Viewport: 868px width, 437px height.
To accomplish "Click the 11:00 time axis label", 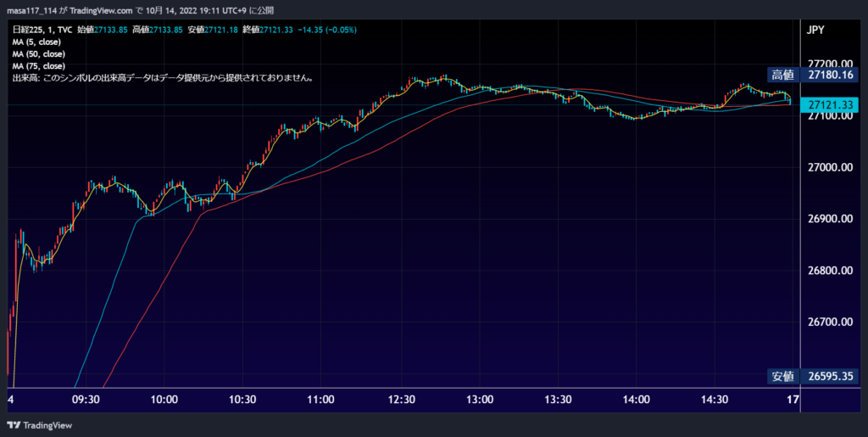I will (x=321, y=400).
